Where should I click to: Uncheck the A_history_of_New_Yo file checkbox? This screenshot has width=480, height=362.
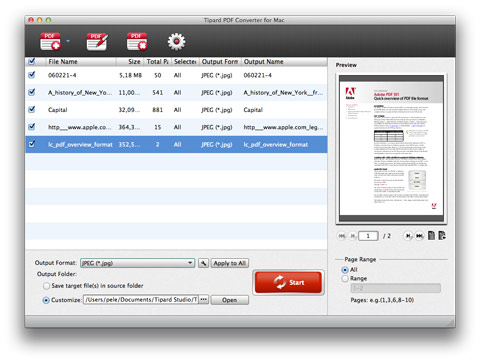(x=32, y=92)
